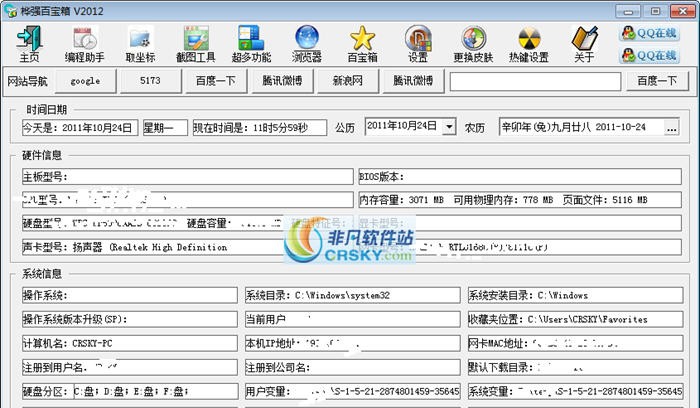This screenshot has height=408, width=700.
Task: Expand the 公历 date dropdown arrow
Action: pyautogui.click(x=449, y=127)
